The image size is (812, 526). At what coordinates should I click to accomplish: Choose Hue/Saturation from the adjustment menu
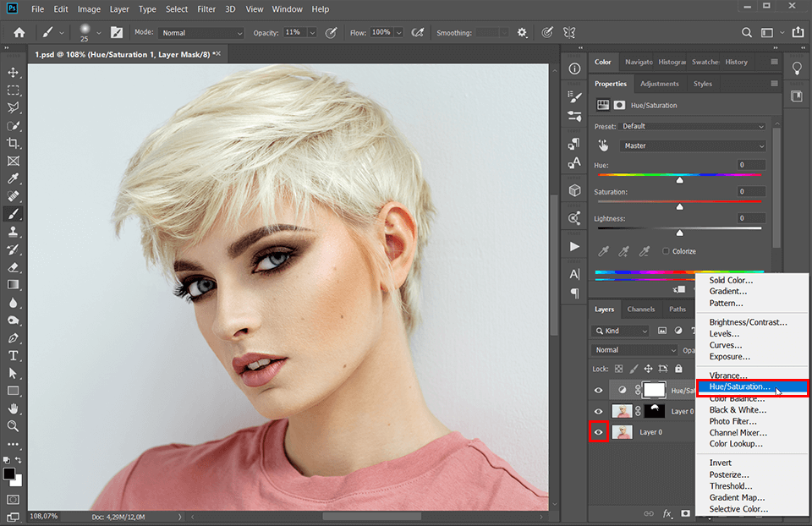point(740,386)
